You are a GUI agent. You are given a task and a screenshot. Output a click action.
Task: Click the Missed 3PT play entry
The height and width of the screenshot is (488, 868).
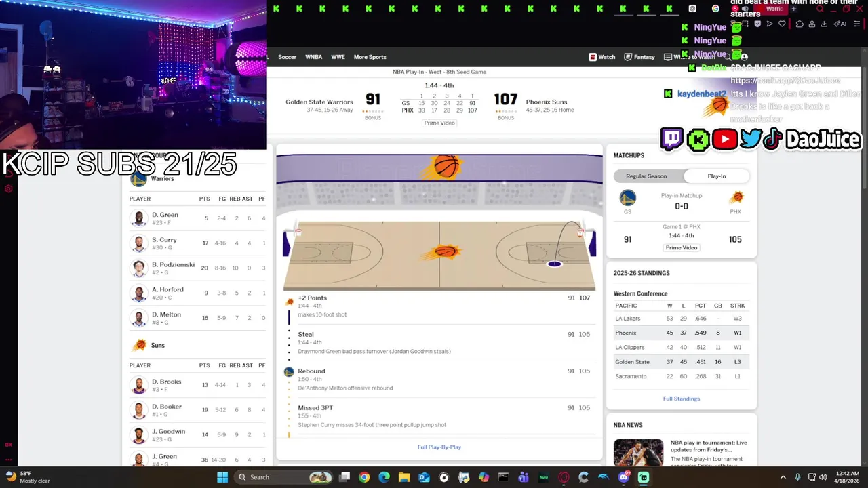439,416
